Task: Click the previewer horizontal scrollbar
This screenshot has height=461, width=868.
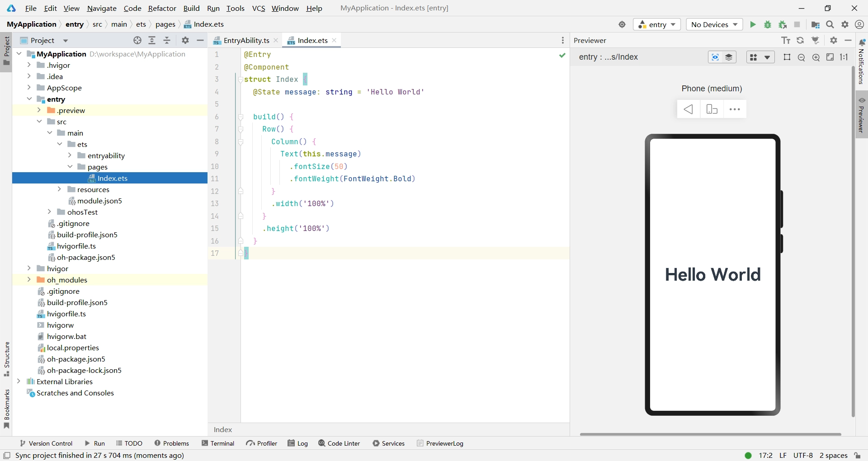Action: [710, 434]
